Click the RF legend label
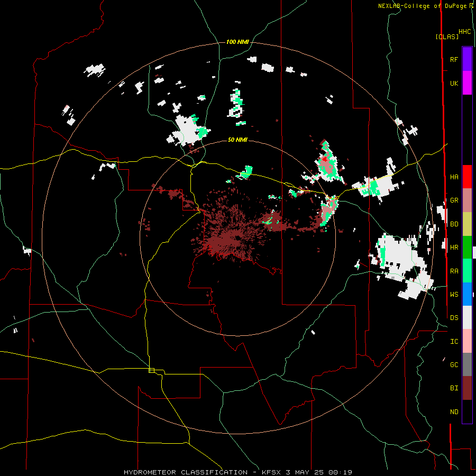476x476 pixels. click(454, 59)
